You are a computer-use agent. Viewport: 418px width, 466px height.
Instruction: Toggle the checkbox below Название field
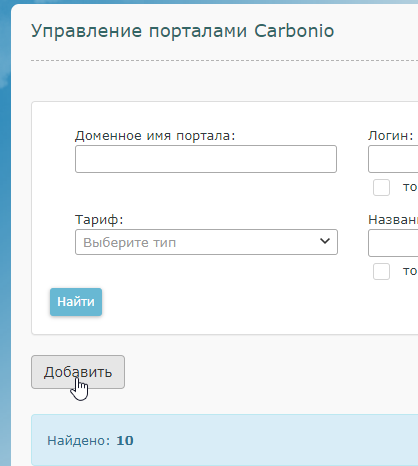(x=381, y=271)
